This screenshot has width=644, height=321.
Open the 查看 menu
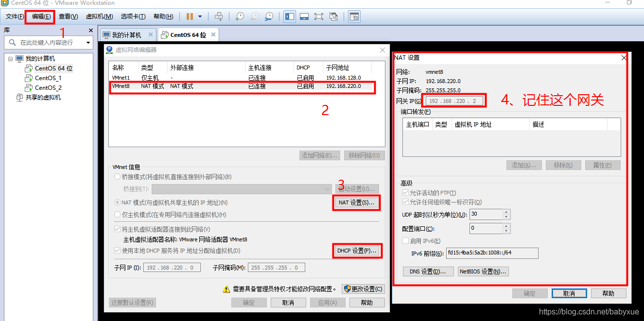click(68, 17)
